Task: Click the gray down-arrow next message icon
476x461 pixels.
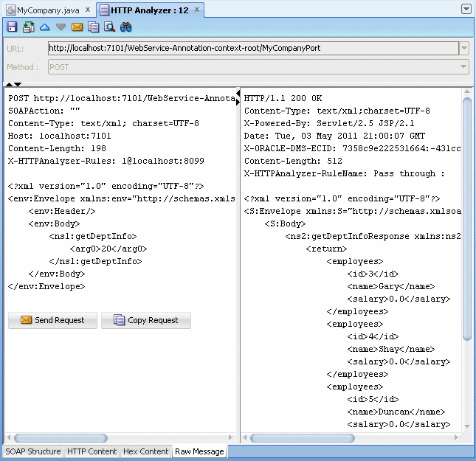Action: [x=61, y=27]
